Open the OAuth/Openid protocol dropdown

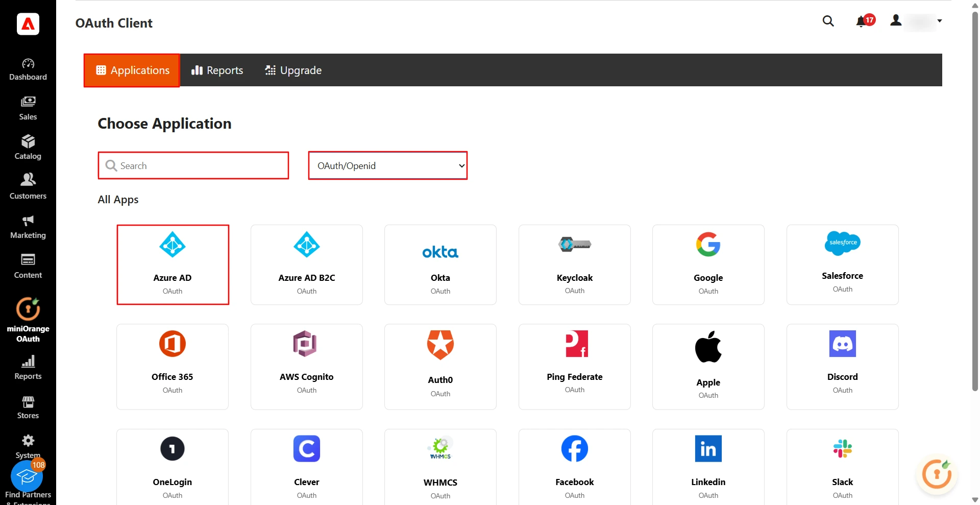[388, 165]
